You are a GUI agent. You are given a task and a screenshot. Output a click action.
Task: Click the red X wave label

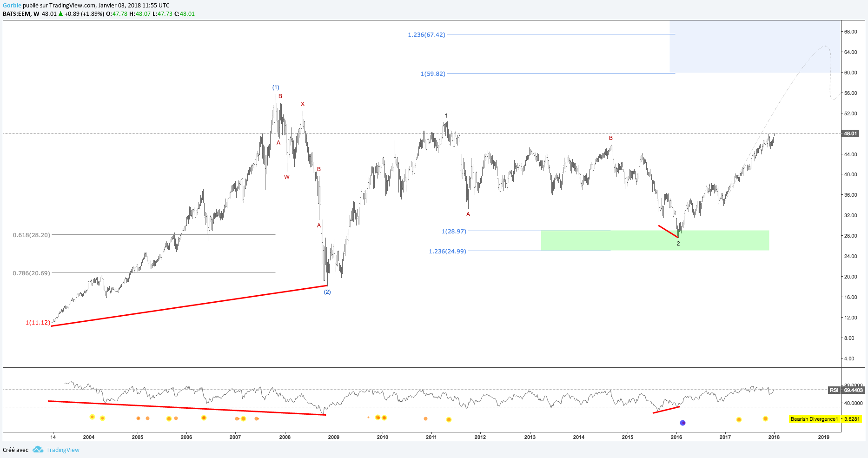(303, 104)
